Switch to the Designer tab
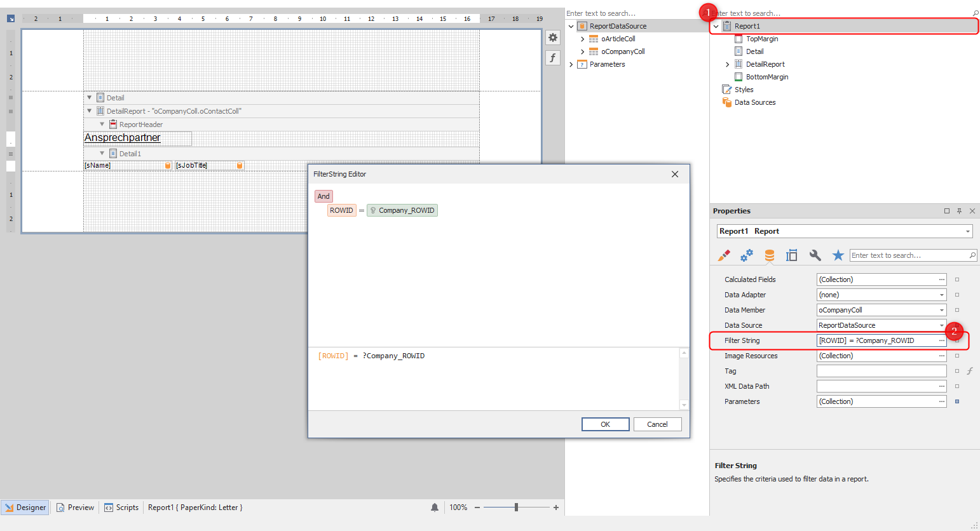 click(x=25, y=507)
